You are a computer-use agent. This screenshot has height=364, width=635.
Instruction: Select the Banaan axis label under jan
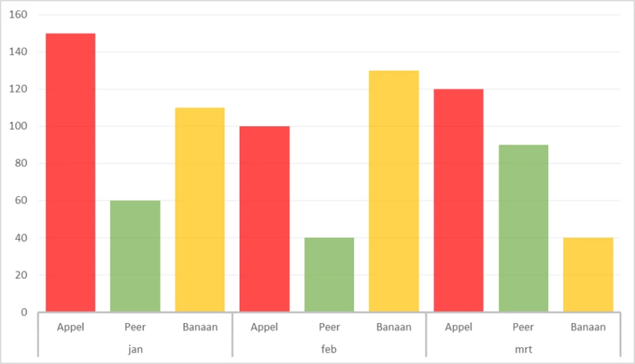[200, 327]
